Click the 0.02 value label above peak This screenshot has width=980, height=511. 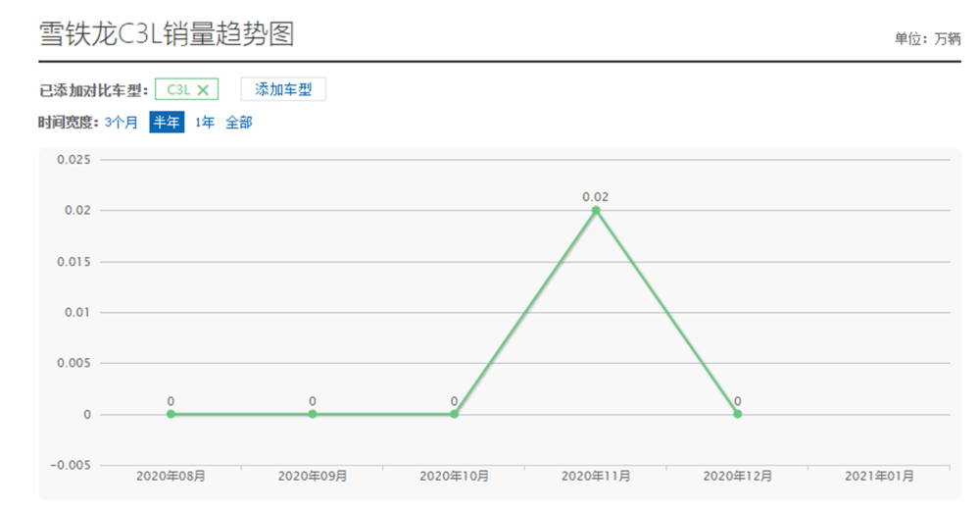tap(596, 197)
